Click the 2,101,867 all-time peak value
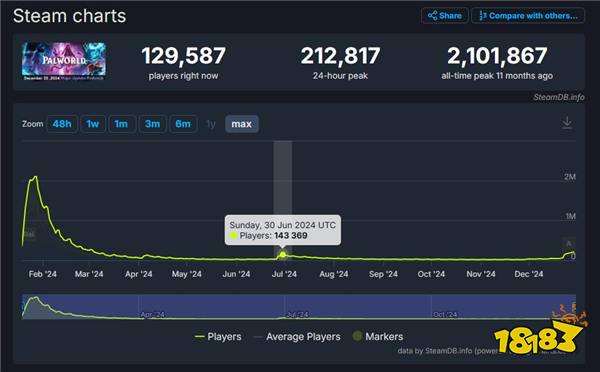The height and width of the screenshot is (372, 600). [x=497, y=56]
